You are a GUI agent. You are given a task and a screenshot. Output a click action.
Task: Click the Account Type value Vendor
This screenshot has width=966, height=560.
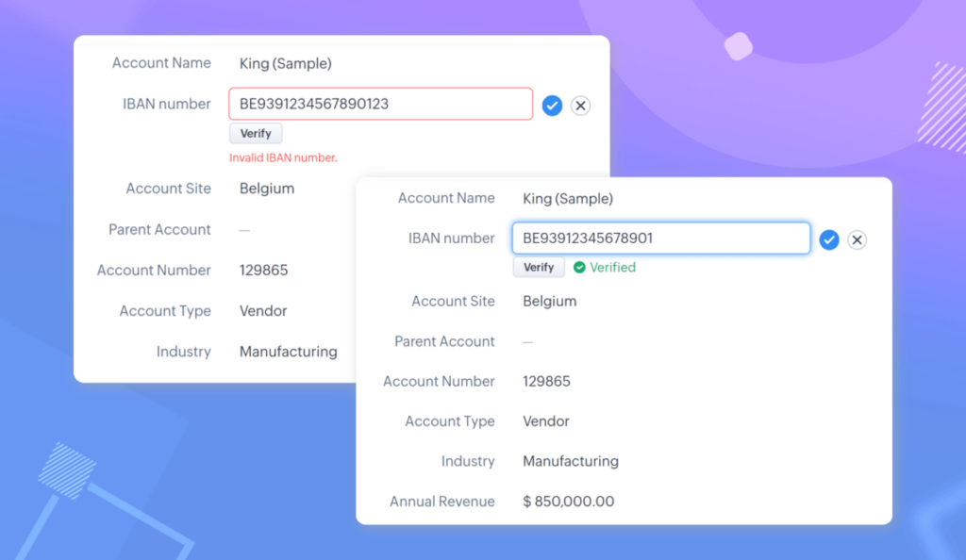[x=545, y=421]
